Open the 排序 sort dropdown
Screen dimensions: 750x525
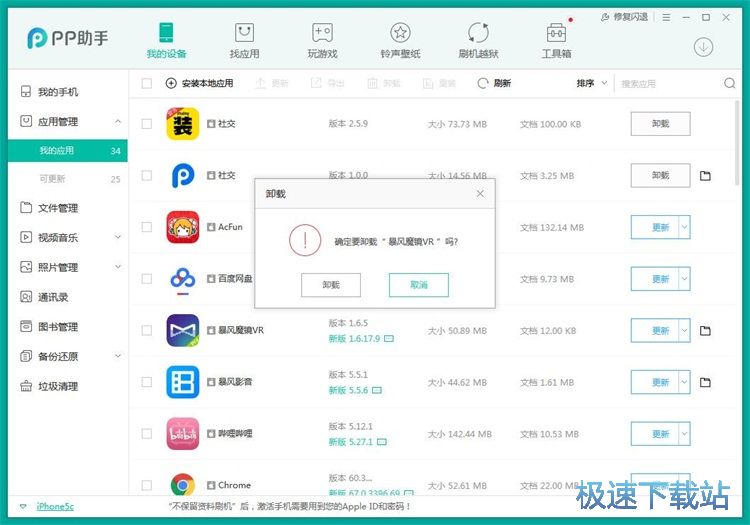coord(591,83)
